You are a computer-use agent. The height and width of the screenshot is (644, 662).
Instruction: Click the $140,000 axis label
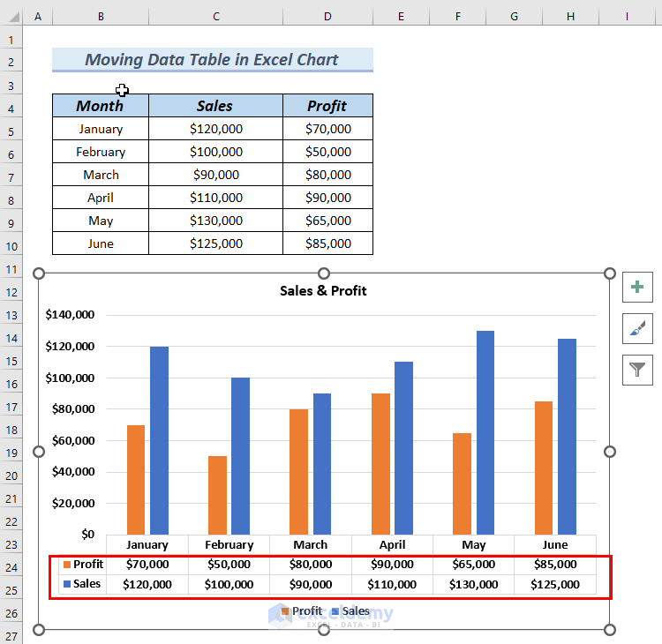[x=70, y=314]
